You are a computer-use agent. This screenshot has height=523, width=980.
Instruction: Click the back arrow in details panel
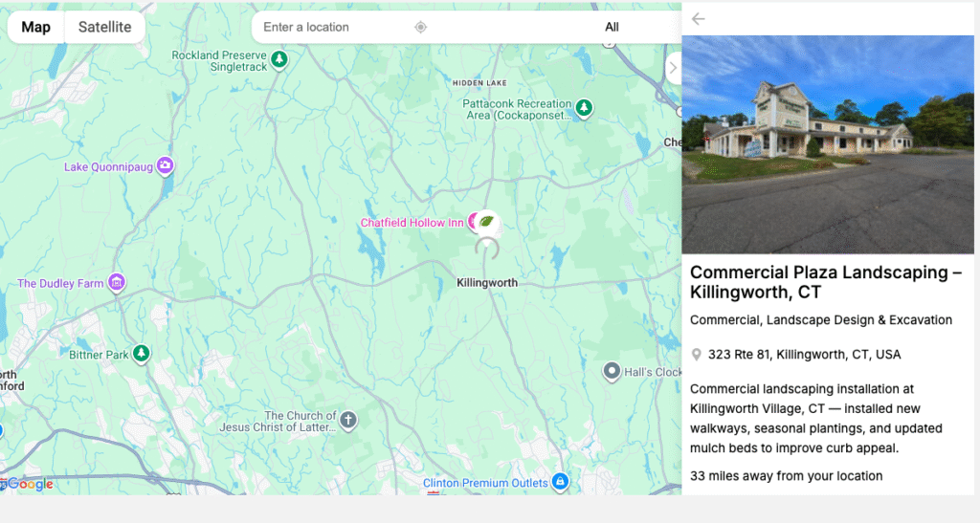[x=699, y=19]
